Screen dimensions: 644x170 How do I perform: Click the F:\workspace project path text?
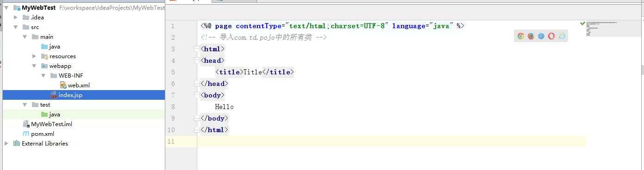click(112, 8)
